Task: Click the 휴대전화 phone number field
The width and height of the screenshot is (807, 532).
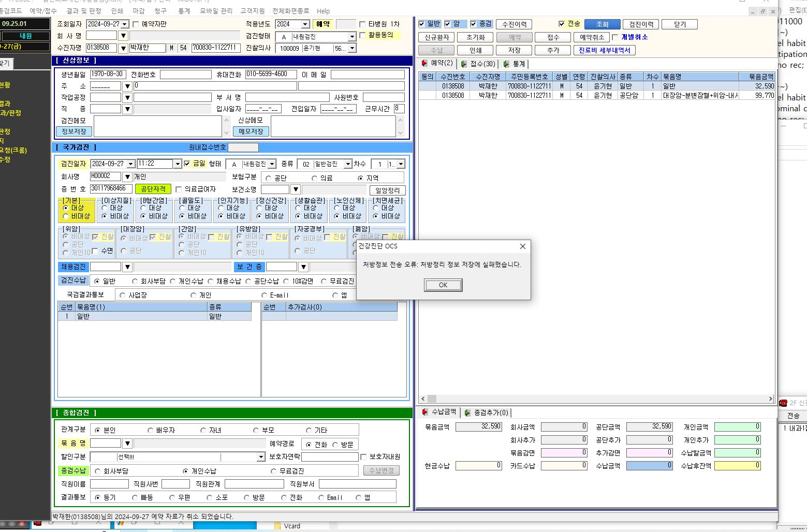Action: [271, 75]
